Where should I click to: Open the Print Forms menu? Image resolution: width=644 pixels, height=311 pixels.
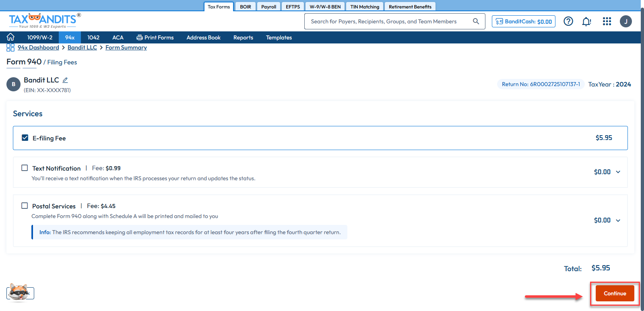pos(155,37)
